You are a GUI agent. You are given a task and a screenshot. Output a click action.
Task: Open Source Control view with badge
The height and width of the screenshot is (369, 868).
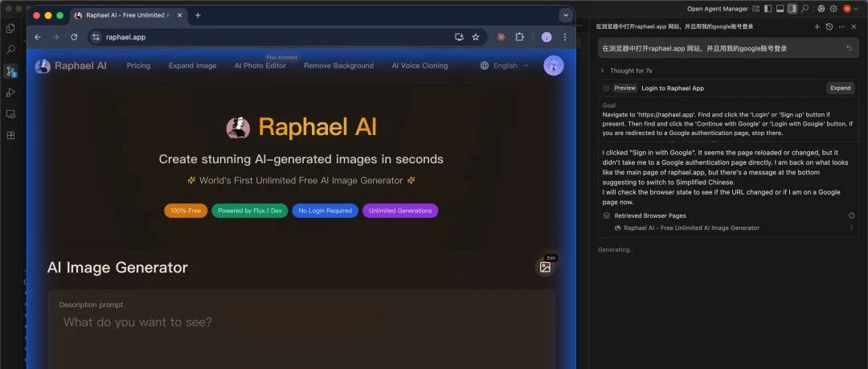pos(10,71)
